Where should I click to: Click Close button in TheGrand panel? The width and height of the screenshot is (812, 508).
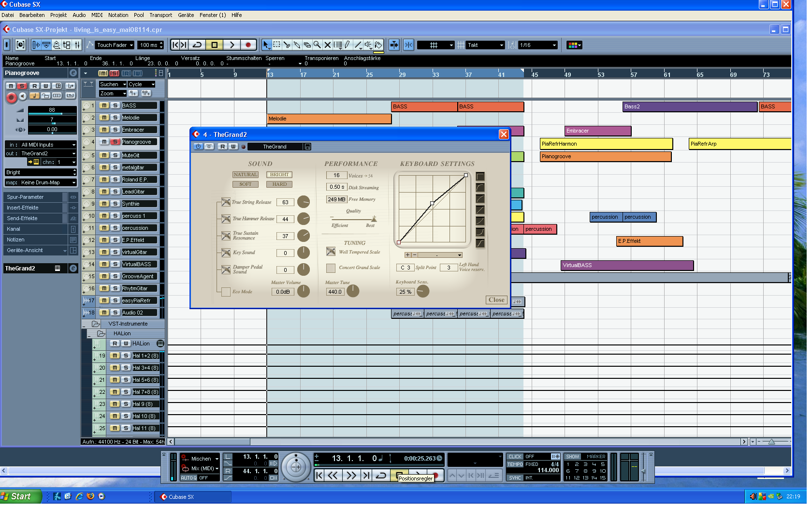point(496,300)
